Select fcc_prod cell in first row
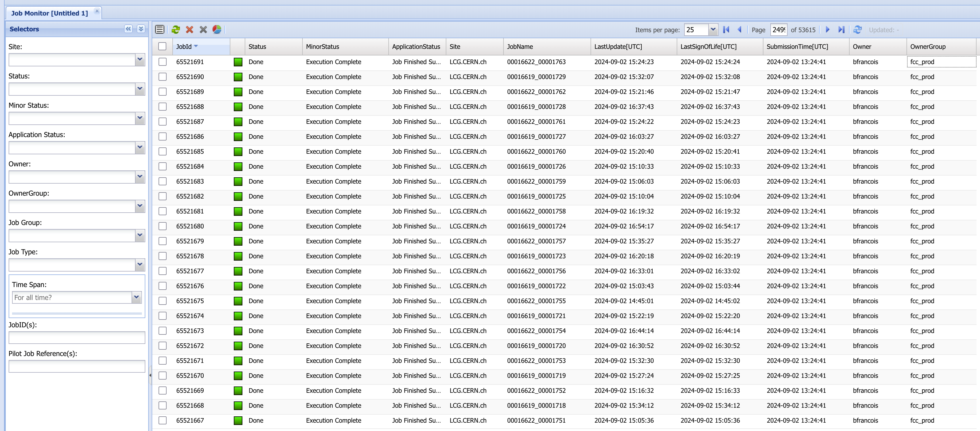Viewport: 980px width, 431px height. 941,62
